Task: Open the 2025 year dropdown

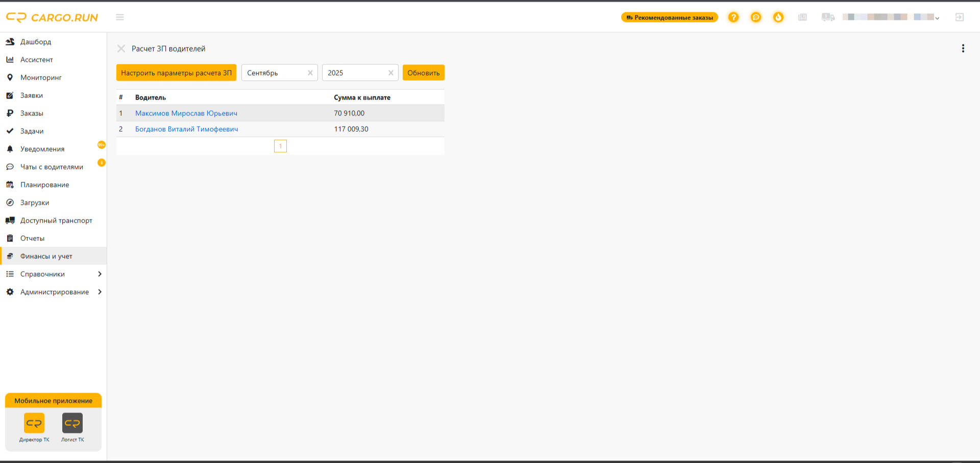Action: [x=360, y=73]
